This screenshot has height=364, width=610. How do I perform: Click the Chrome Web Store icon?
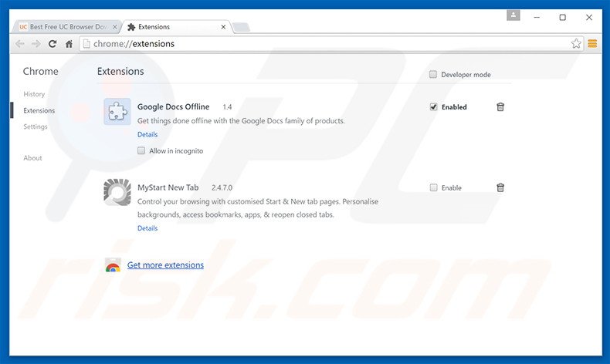[113, 265]
